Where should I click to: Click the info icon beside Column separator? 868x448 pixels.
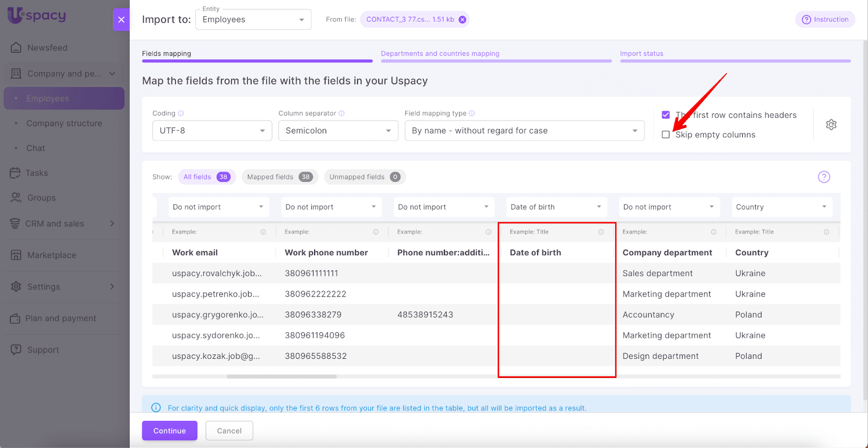click(342, 113)
